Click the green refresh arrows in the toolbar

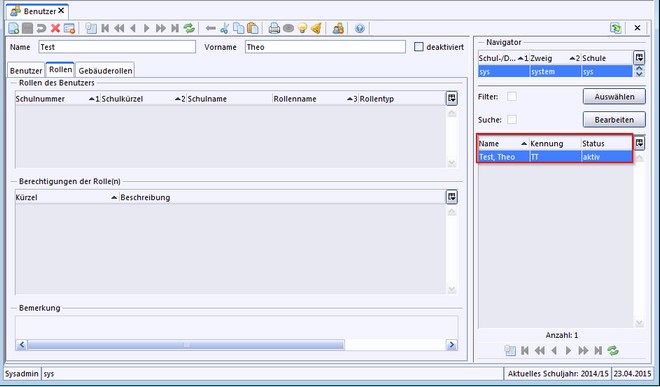[189, 28]
